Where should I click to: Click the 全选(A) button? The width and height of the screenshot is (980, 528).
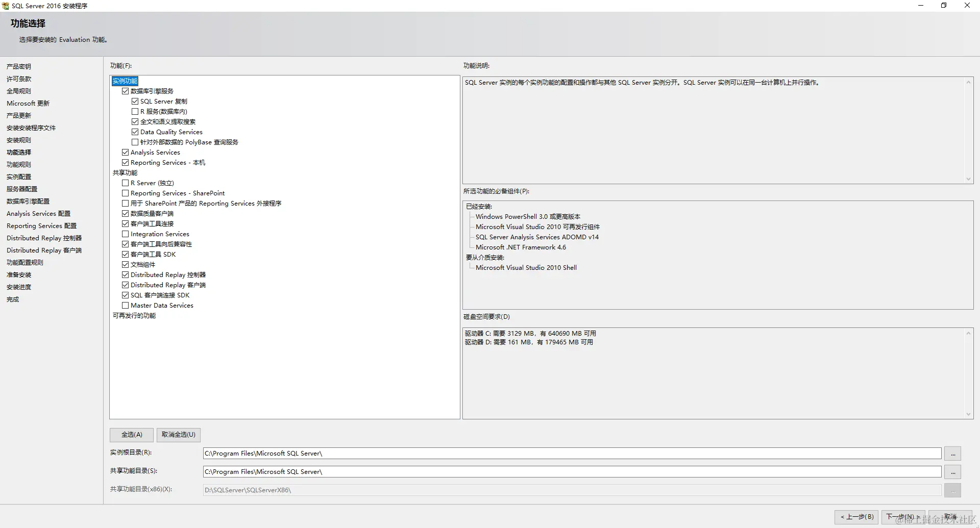132,435
